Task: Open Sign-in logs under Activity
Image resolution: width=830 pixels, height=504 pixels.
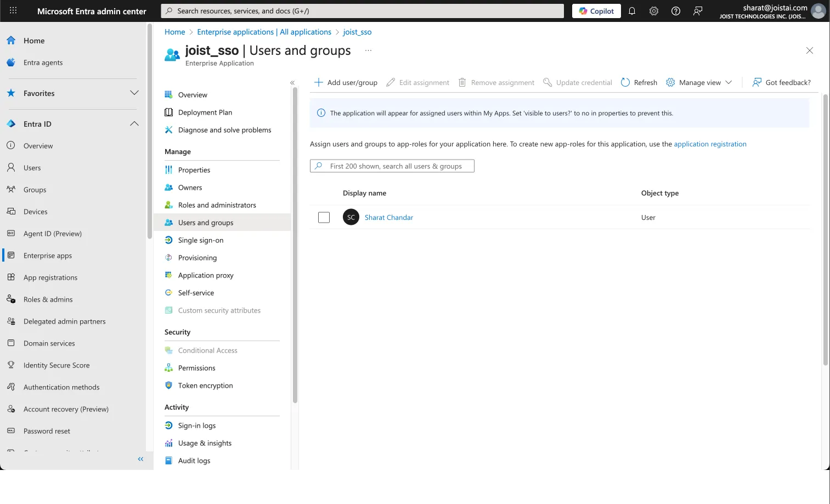Action: coord(197,426)
